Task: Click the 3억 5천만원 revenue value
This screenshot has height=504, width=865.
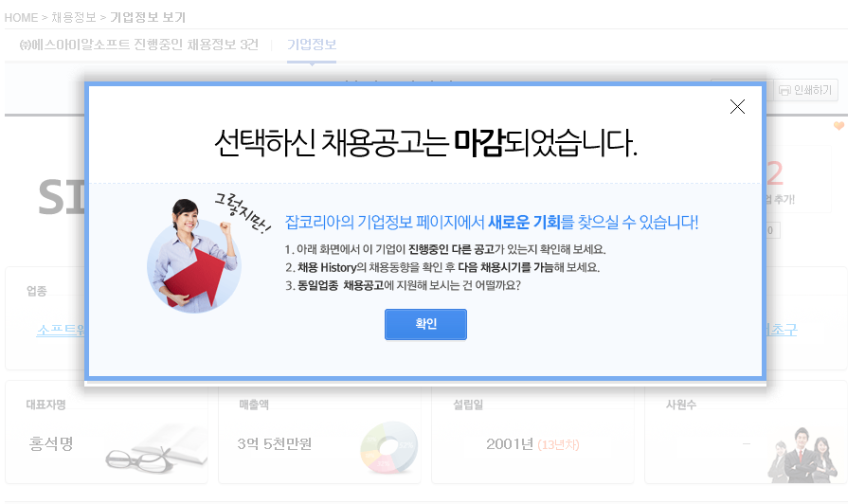Action: point(274,443)
